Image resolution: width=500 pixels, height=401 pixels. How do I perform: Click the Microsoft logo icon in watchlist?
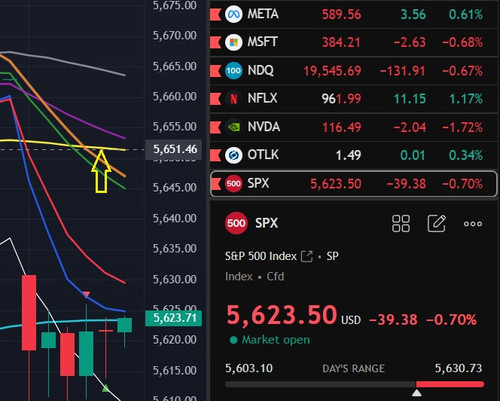pos(233,42)
